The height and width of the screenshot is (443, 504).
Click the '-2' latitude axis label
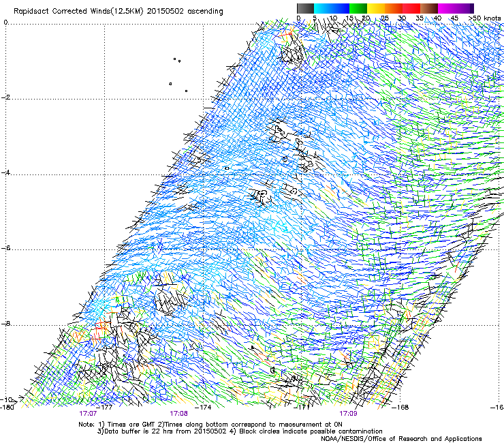point(5,97)
